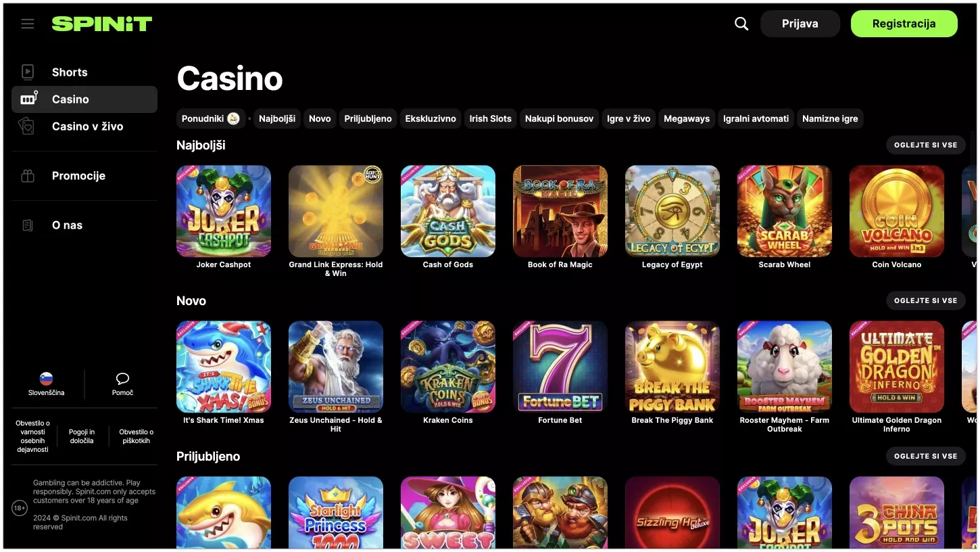Click the Pomoč chat bubble icon

[122, 378]
